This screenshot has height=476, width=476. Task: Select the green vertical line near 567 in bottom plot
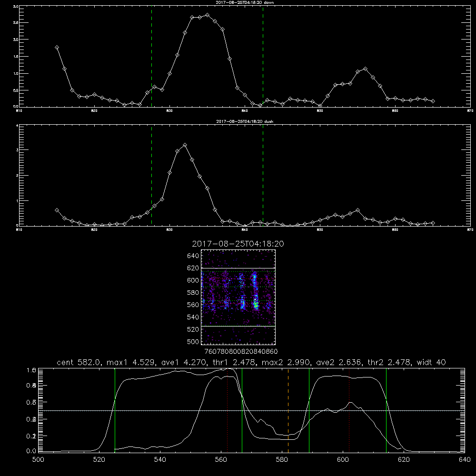(x=242, y=410)
